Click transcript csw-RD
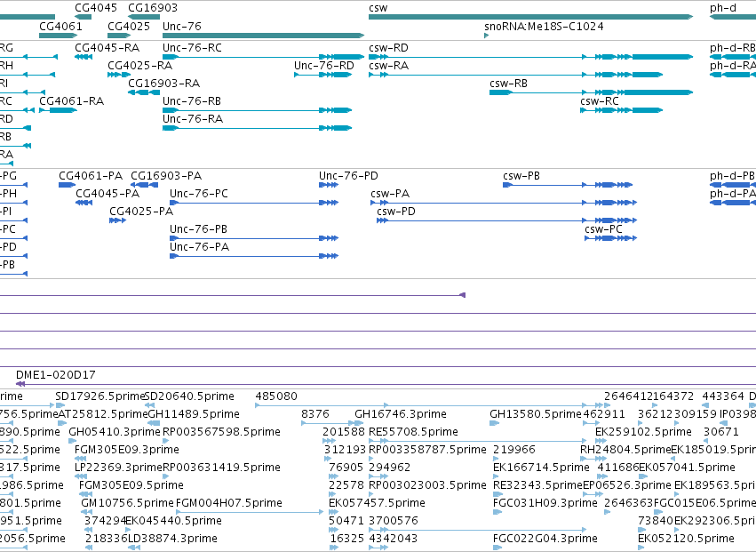Viewport: 756px width, 552px height. click(x=531, y=57)
